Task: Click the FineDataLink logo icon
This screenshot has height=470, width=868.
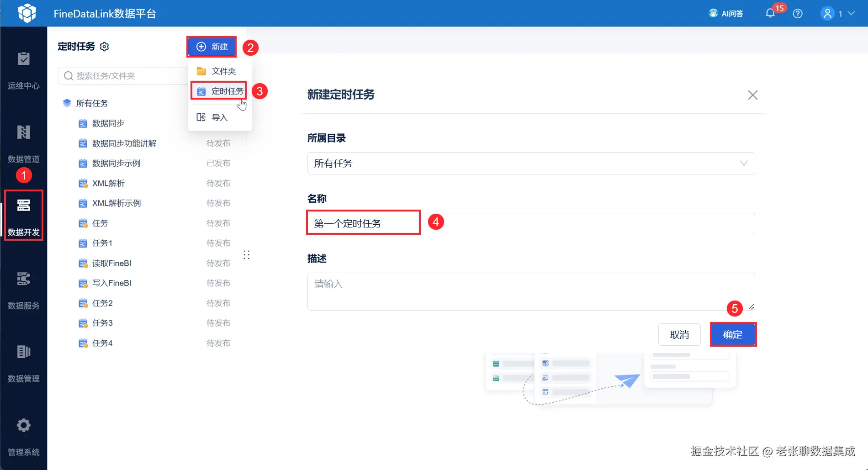Action: [27, 13]
